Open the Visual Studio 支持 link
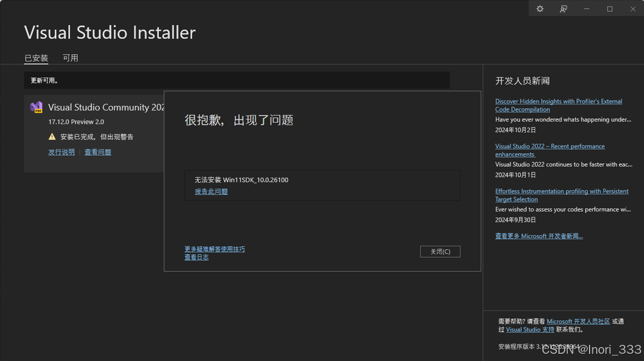 (530, 330)
